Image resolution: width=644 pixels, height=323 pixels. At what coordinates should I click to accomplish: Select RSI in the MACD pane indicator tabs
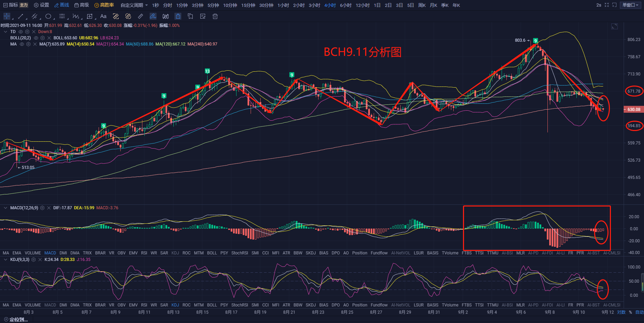pos(144,253)
